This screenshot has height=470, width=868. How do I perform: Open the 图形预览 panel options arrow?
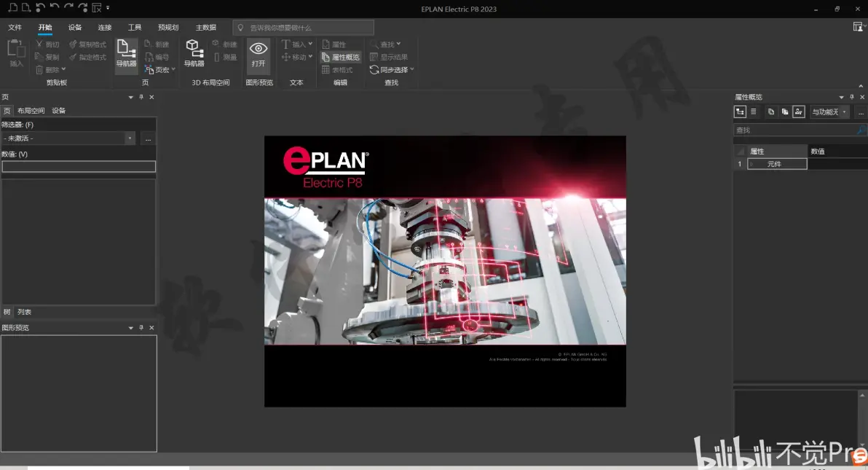[x=130, y=328]
